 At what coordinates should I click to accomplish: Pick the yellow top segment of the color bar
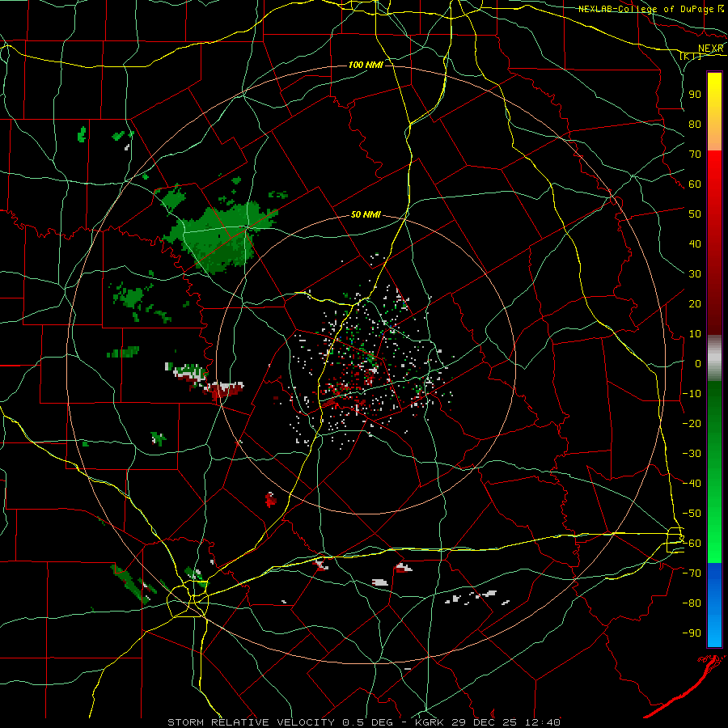pos(714,112)
